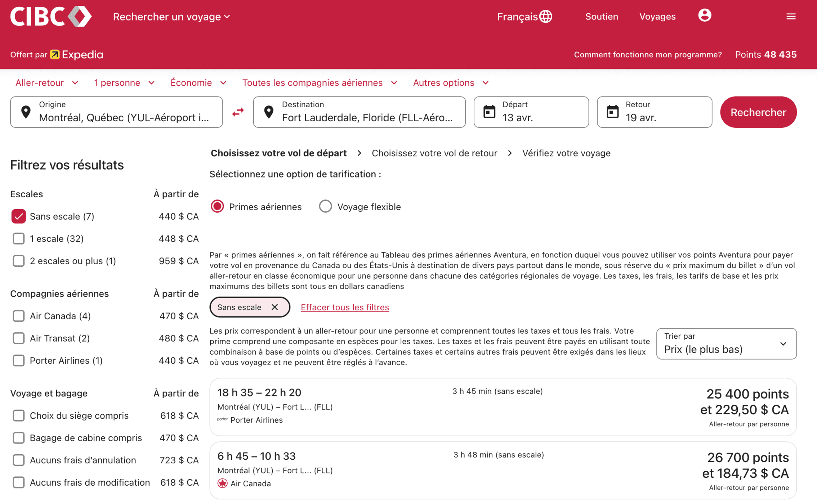
Task: Open Comment fonctionne mon programme? link
Action: pos(648,55)
